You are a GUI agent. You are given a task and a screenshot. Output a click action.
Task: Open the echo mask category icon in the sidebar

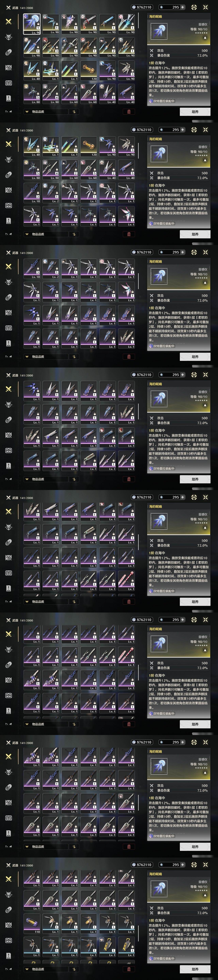point(8,37)
